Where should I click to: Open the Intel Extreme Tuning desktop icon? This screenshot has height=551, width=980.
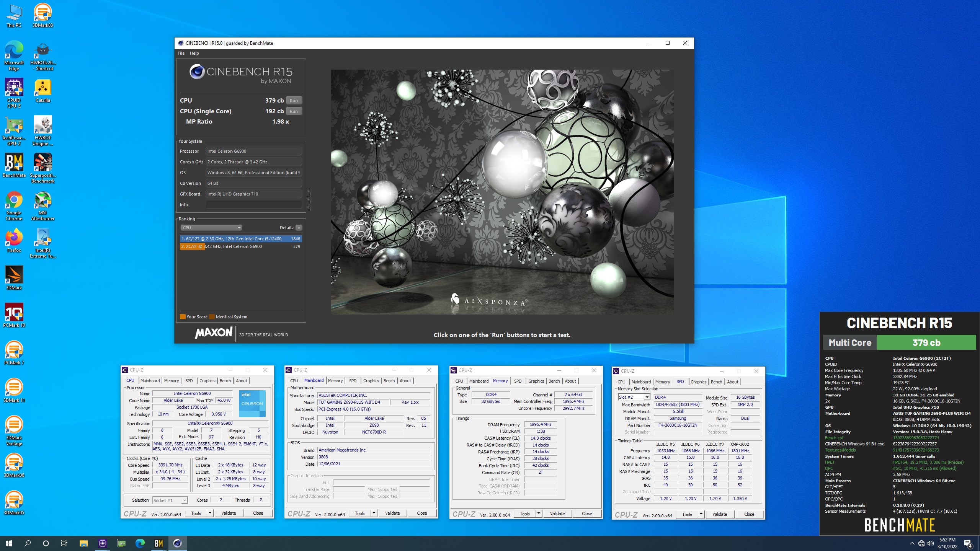(42, 243)
